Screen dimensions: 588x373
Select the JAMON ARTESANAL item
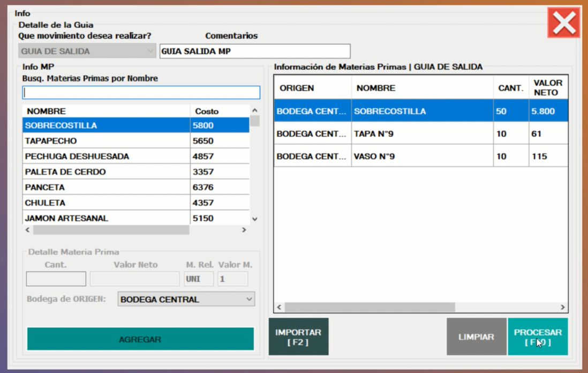pos(107,219)
